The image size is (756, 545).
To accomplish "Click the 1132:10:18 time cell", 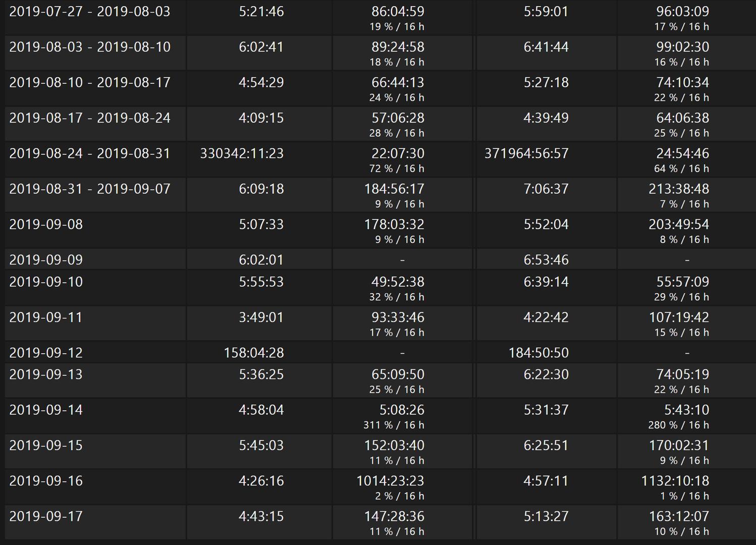I will click(x=687, y=487).
